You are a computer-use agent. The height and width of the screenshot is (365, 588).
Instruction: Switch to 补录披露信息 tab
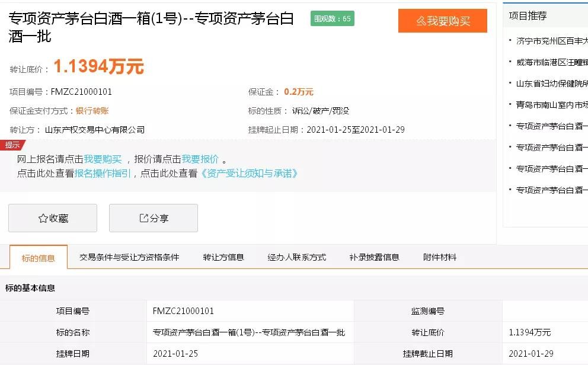pyautogui.click(x=374, y=257)
